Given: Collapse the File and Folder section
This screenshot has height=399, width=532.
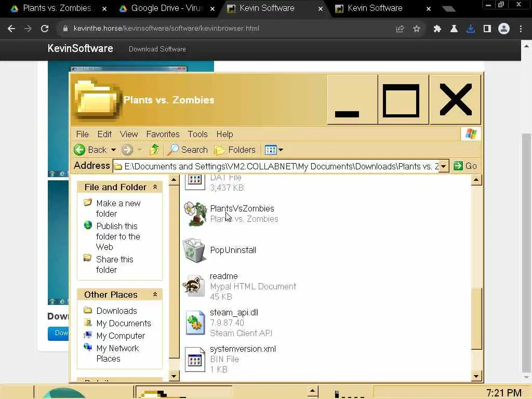Looking at the screenshot, I should [x=155, y=187].
